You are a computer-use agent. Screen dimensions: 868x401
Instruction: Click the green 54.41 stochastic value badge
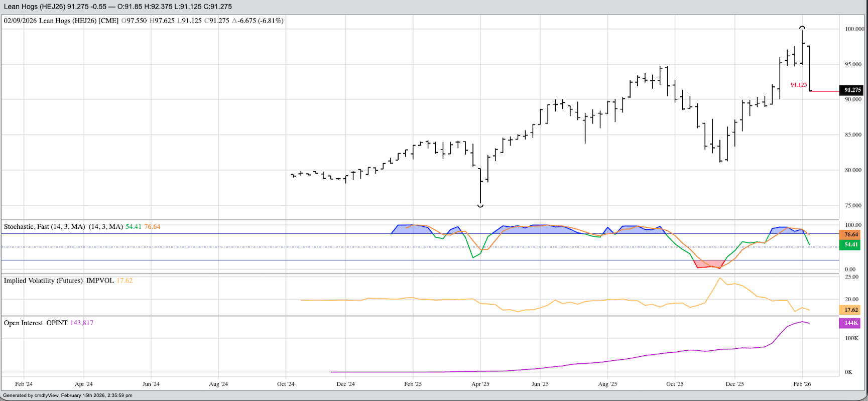click(x=851, y=244)
